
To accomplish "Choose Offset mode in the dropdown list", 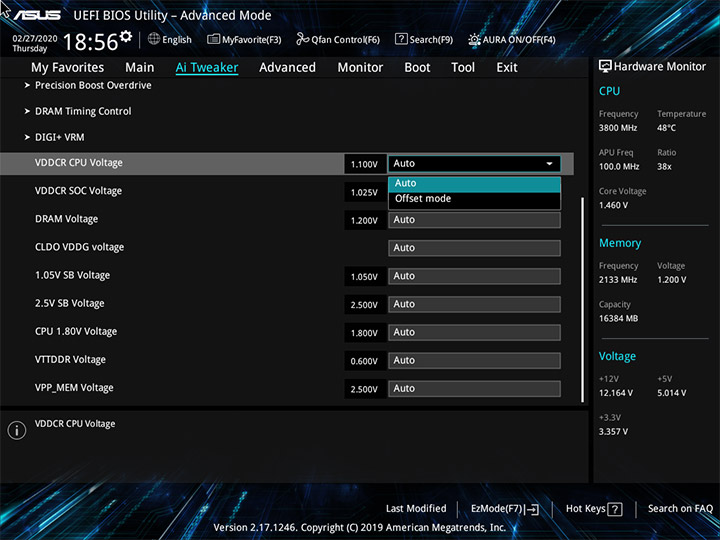I will pyautogui.click(x=474, y=199).
